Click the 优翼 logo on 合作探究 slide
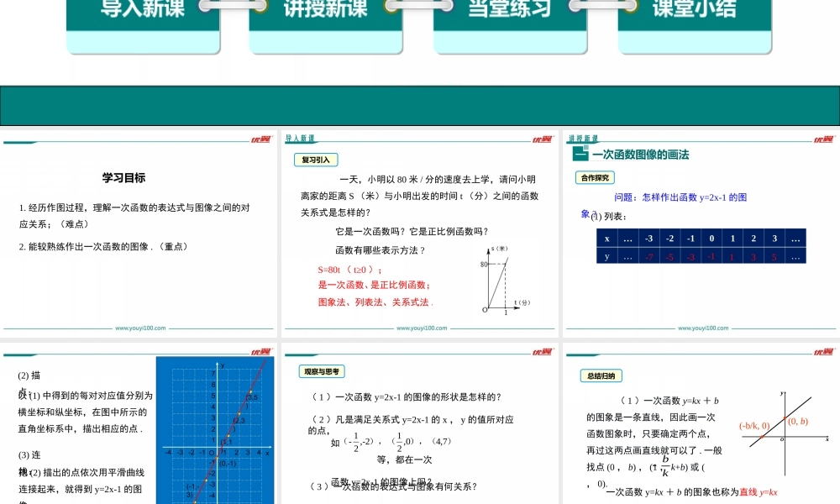The width and height of the screenshot is (840, 504). pyautogui.click(x=823, y=139)
